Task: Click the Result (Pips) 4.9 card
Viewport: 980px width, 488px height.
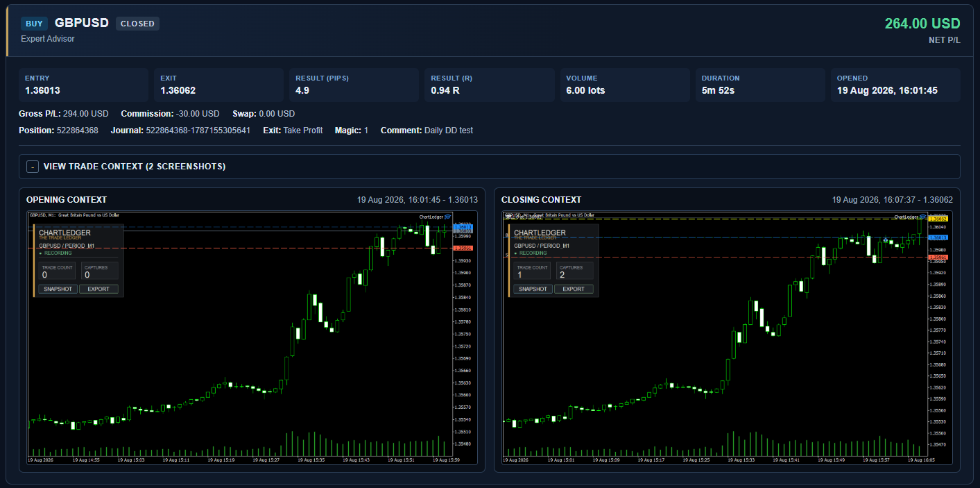Action: coord(354,85)
